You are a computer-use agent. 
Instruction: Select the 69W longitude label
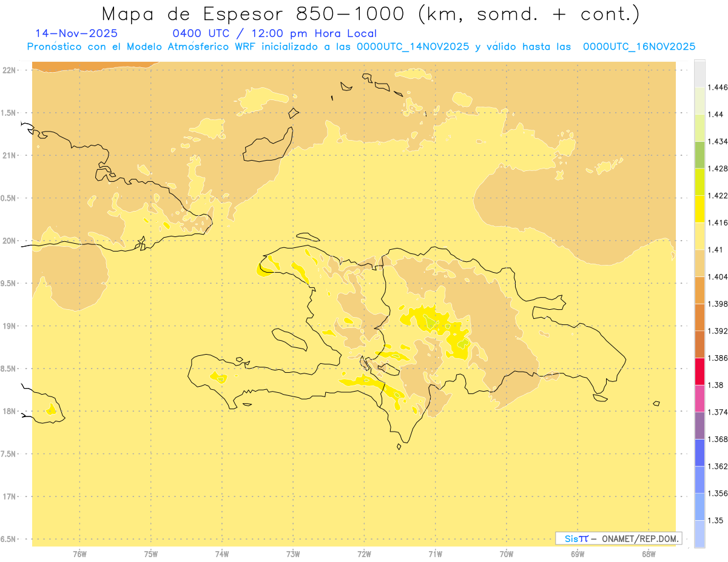tap(578, 554)
